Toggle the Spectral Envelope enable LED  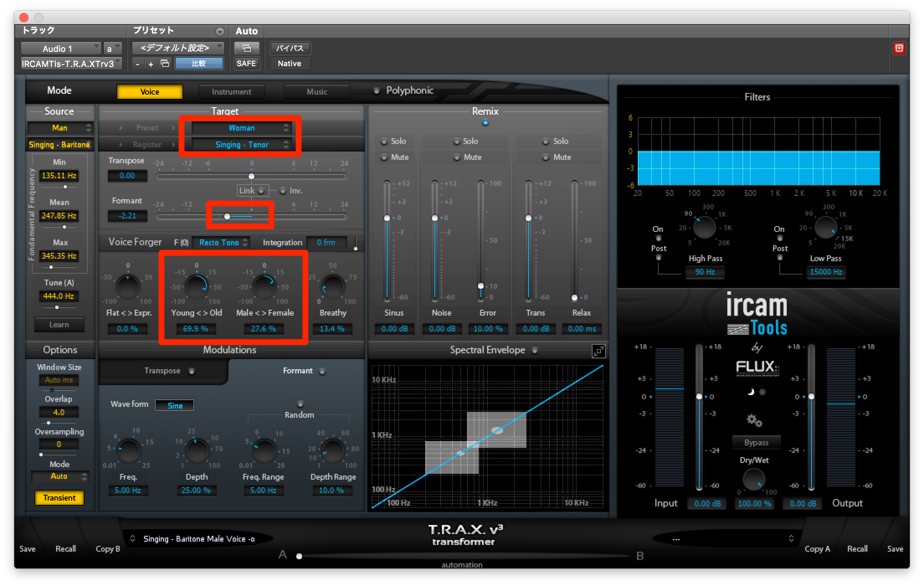535,350
